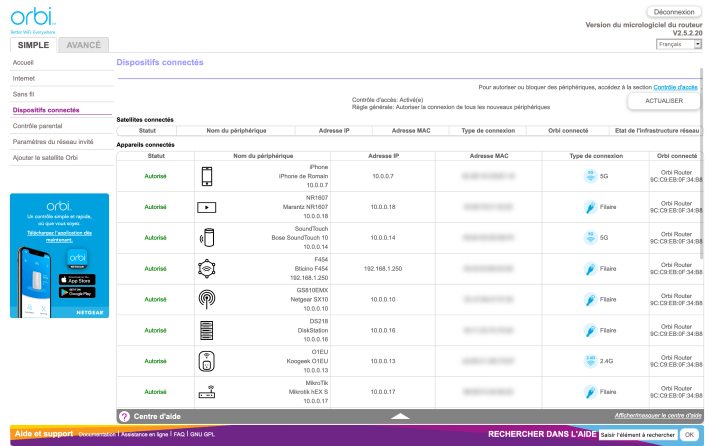Screen dimensions: 714x446
Task: Click the Autorisé status for Mikrotik hEX S
Action: [x=155, y=392]
